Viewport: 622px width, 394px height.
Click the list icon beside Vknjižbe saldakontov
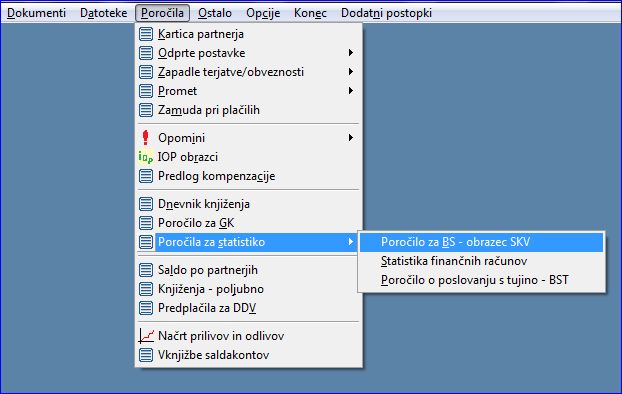coord(146,355)
